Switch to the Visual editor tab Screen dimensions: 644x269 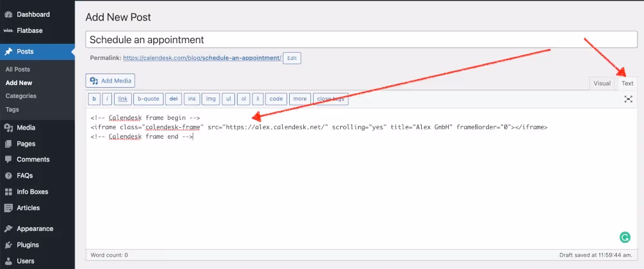coord(601,83)
